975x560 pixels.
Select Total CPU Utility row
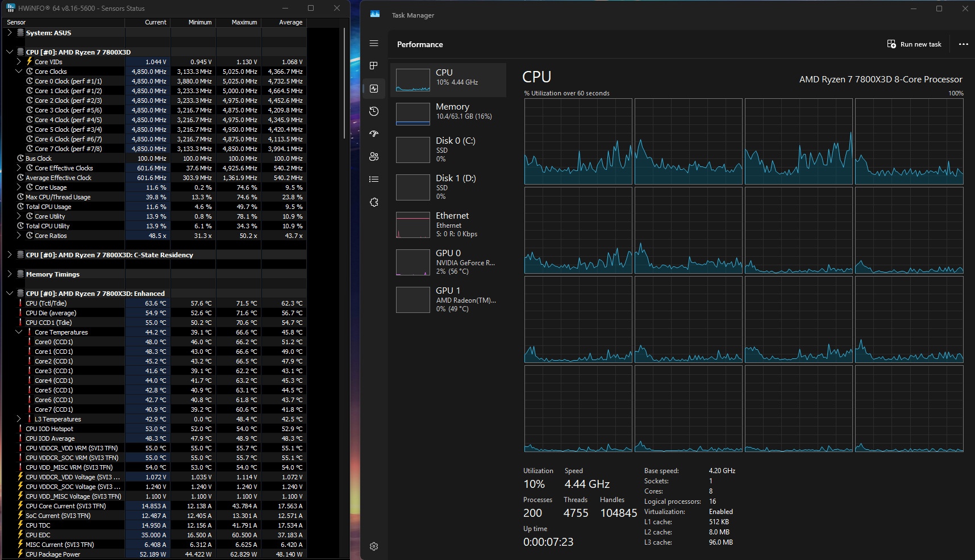click(x=155, y=226)
